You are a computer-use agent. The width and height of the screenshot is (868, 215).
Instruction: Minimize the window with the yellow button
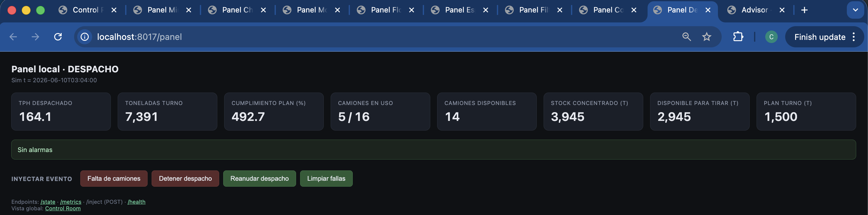pyautogui.click(x=26, y=10)
